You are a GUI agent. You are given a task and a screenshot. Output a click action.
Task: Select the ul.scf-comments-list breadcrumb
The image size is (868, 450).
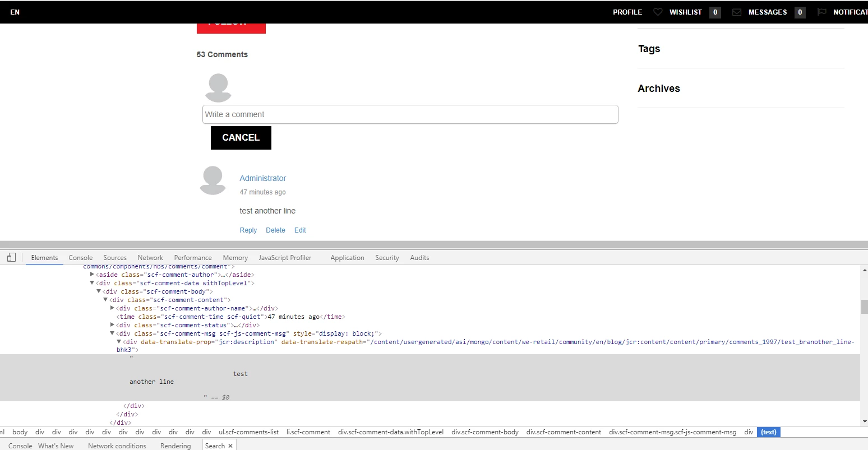pyautogui.click(x=249, y=432)
